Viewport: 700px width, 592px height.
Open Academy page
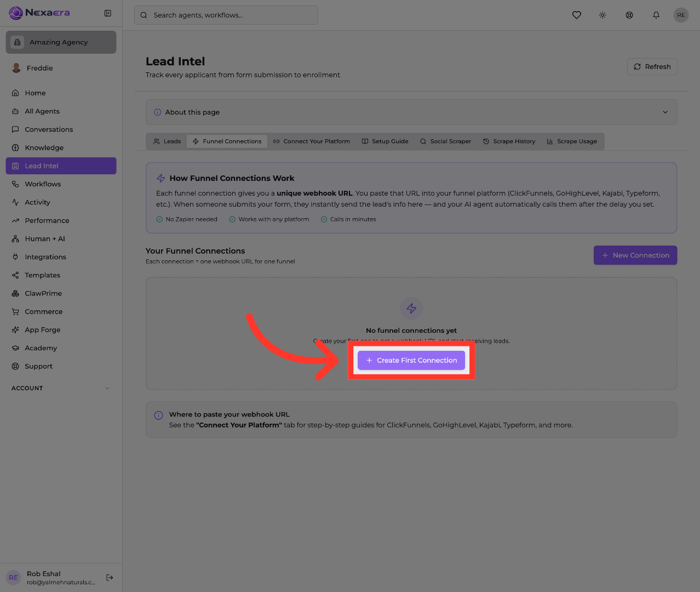[x=61, y=348]
